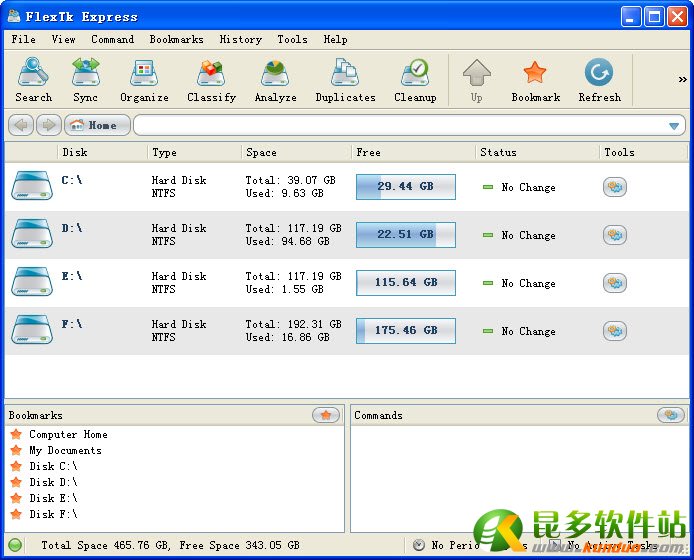Add a bookmark with the star toolbar icon
The image size is (694, 560).
coord(536,79)
